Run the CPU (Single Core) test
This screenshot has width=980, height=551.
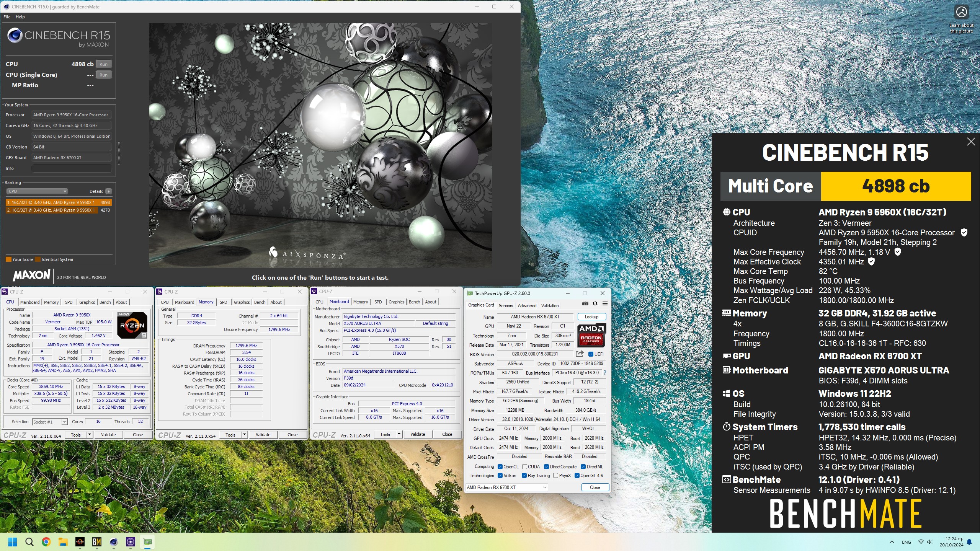103,75
